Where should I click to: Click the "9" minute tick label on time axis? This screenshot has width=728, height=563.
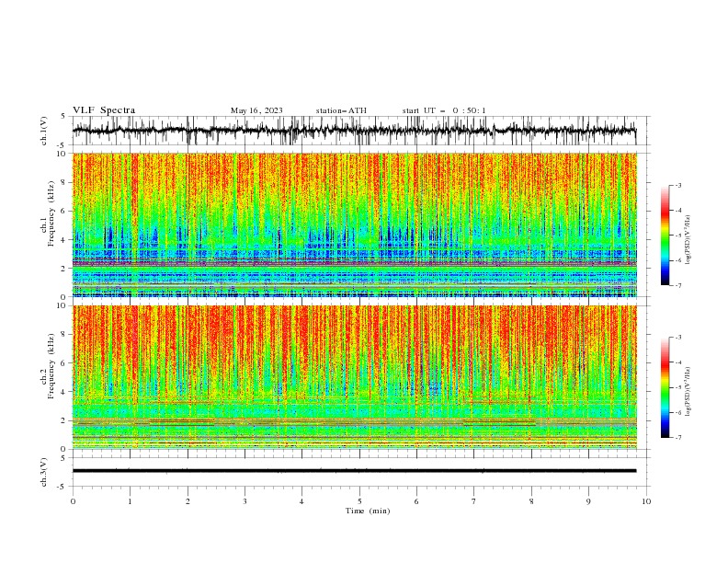[x=588, y=501]
